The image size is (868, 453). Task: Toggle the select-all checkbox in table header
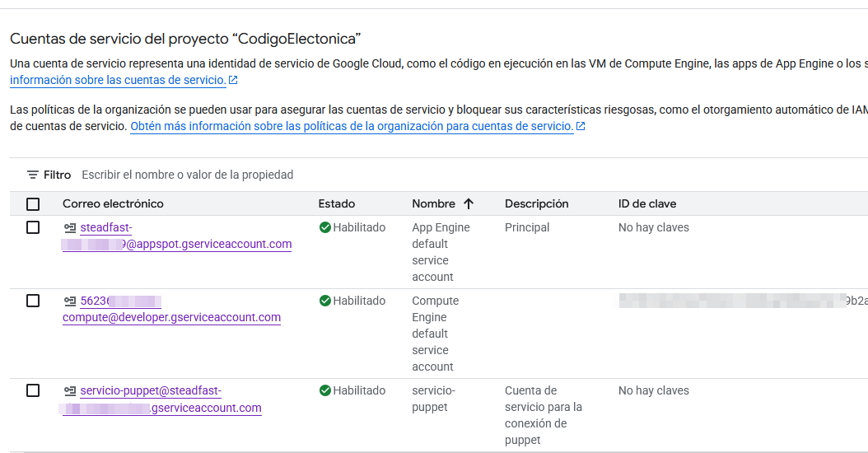[33, 204]
